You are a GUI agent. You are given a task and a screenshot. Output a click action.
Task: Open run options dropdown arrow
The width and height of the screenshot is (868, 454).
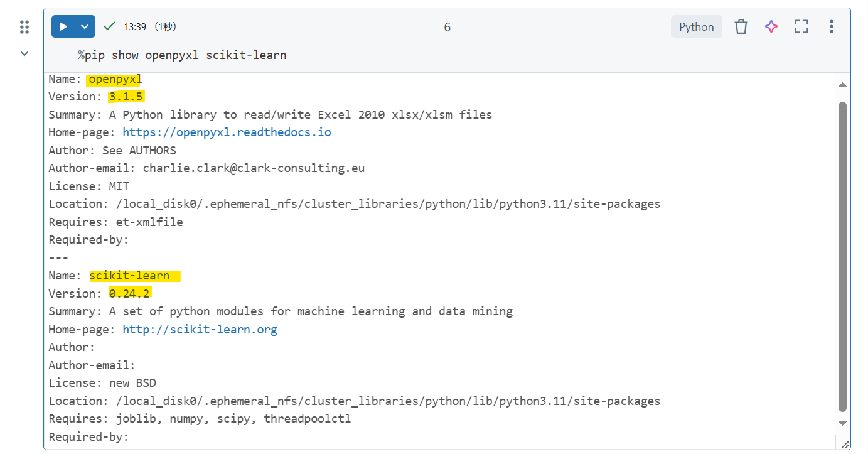(x=85, y=26)
